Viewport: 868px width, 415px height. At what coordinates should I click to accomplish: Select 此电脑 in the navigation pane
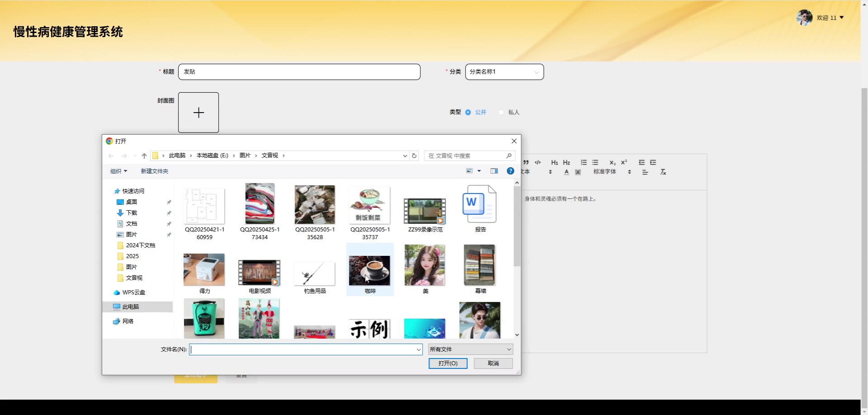(x=131, y=307)
